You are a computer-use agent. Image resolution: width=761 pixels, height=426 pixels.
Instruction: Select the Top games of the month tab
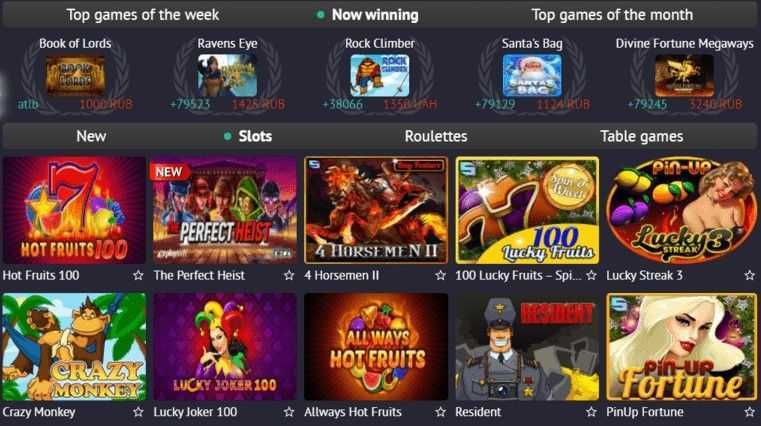[x=612, y=15]
